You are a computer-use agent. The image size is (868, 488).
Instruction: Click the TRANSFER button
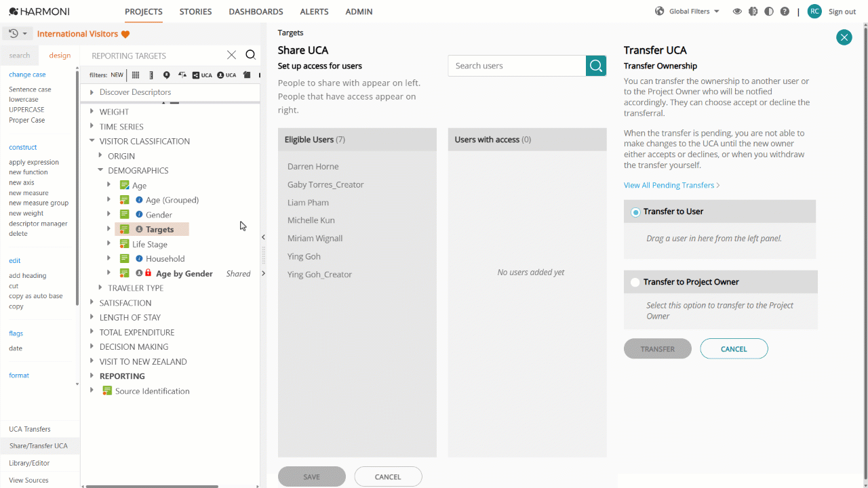click(658, 349)
